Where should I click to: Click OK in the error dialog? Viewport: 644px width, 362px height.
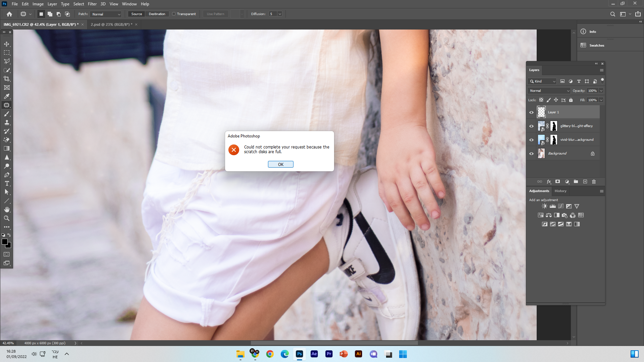280,164
